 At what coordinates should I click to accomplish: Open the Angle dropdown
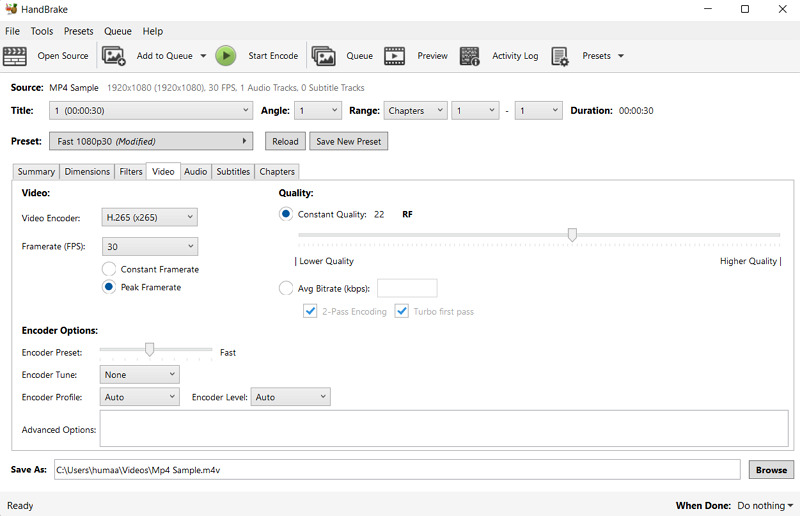coord(318,111)
